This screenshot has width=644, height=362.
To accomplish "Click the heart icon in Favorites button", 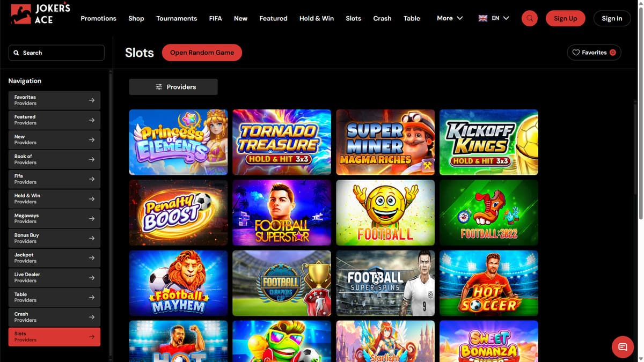I will tap(576, 53).
